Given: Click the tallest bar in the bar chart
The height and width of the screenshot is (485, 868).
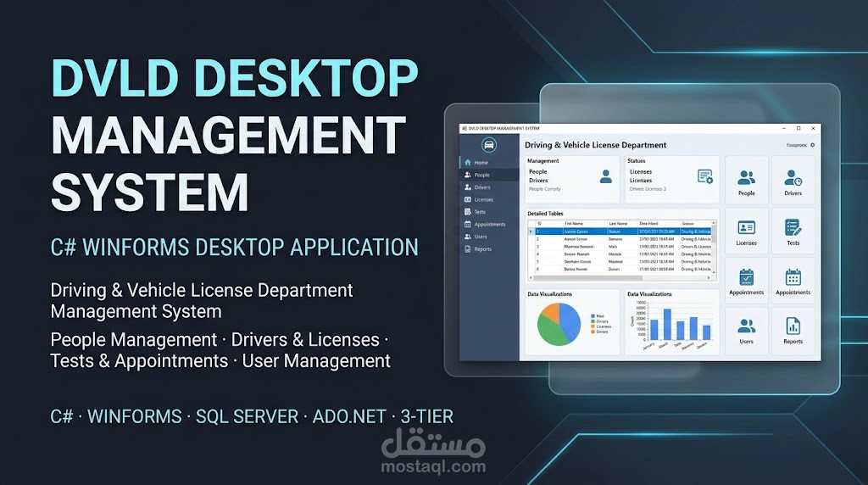Looking at the screenshot, I should (x=667, y=325).
